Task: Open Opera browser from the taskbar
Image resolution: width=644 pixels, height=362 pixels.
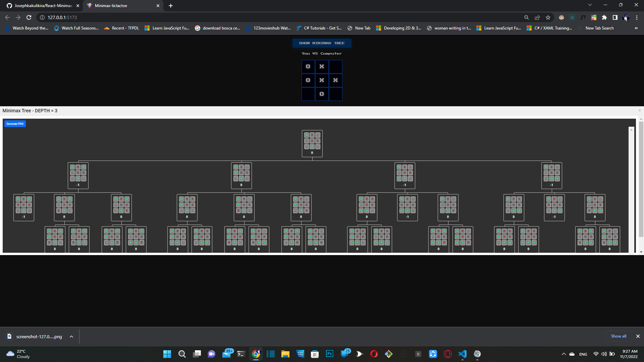Action: 374,354
